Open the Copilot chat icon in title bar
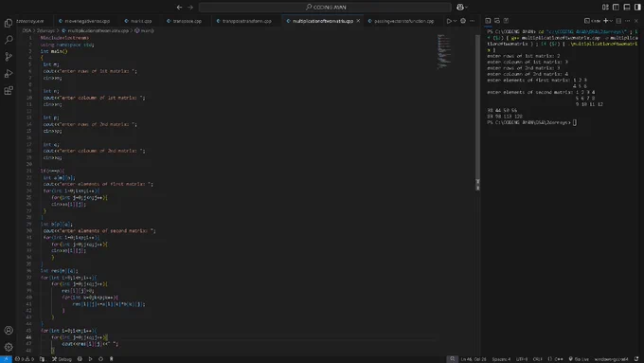The height and width of the screenshot is (363, 644). pyautogui.click(x=460, y=7)
